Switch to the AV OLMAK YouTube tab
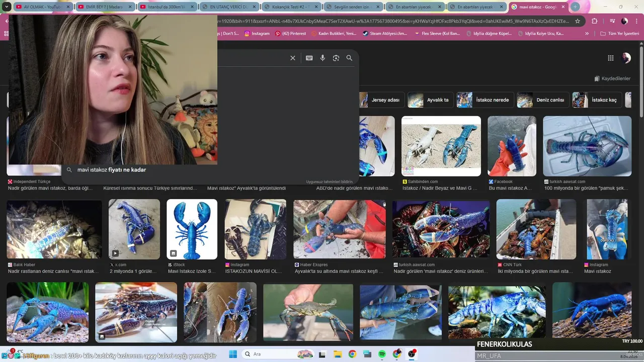Image resolution: width=644 pixels, height=362 pixels. tap(42, 7)
